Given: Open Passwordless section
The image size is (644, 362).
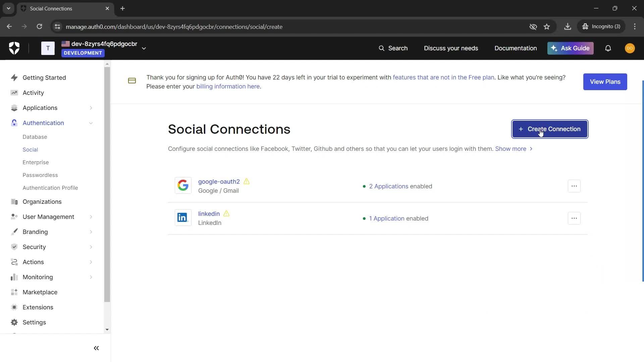Looking at the screenshot, I should [x=40, y=175].
